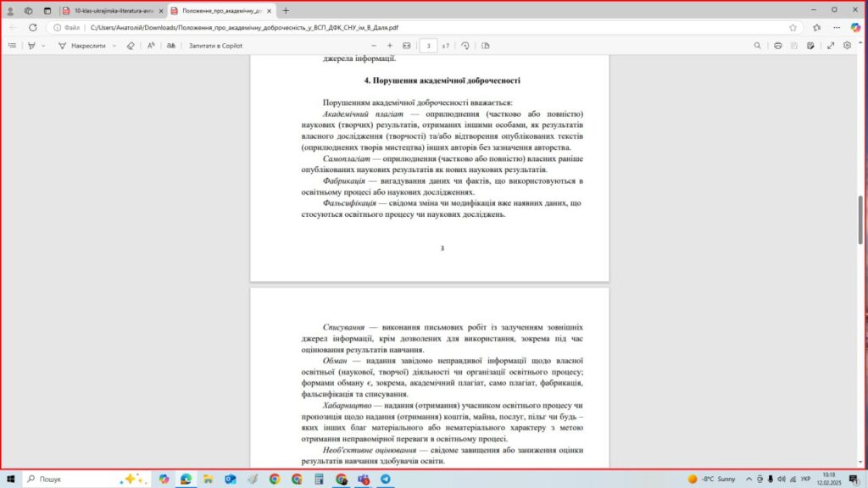
Task: Open PDF viewer settings gear
Action: tap(847, 45)
